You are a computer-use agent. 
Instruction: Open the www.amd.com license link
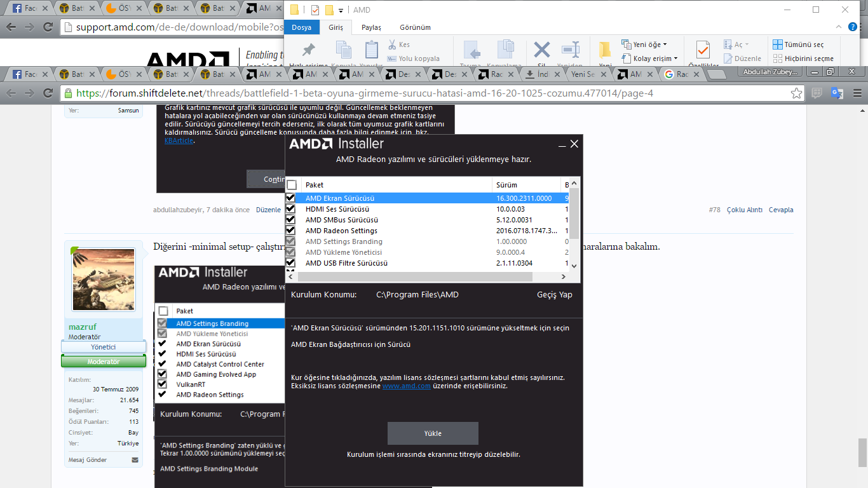[x=407, y=386]
